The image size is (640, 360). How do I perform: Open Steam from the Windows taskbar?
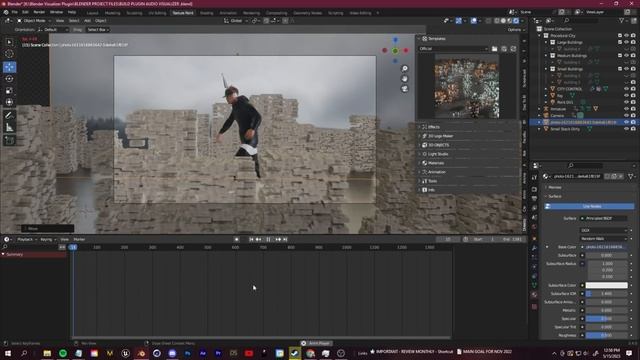tap(295, 353)
